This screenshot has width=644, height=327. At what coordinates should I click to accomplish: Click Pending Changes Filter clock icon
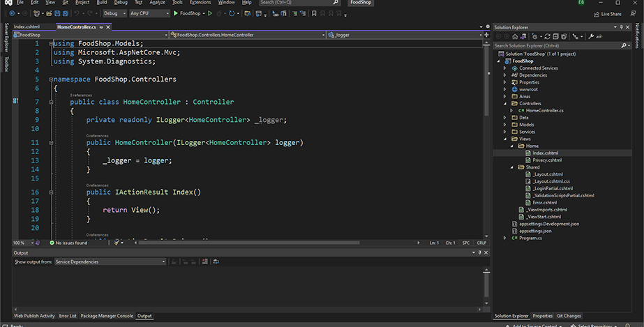[x=534, y=36]
